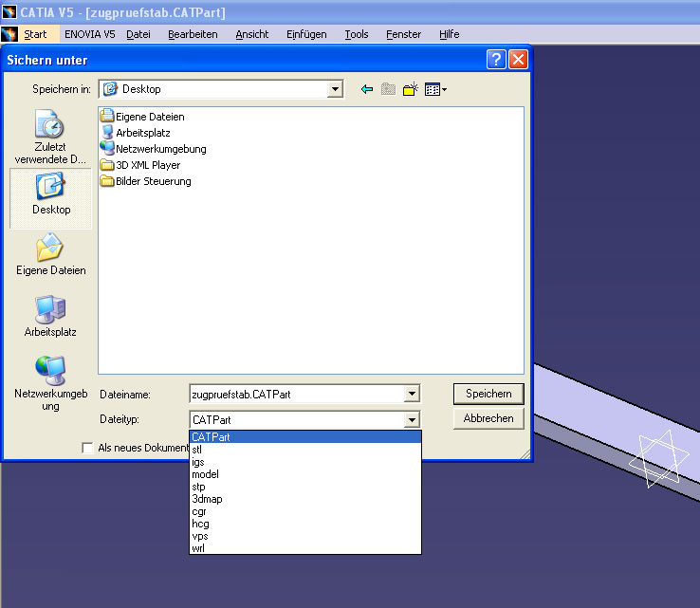Choose CATPart in the file type list
700x608 pixels.
(x=305, y=437)
